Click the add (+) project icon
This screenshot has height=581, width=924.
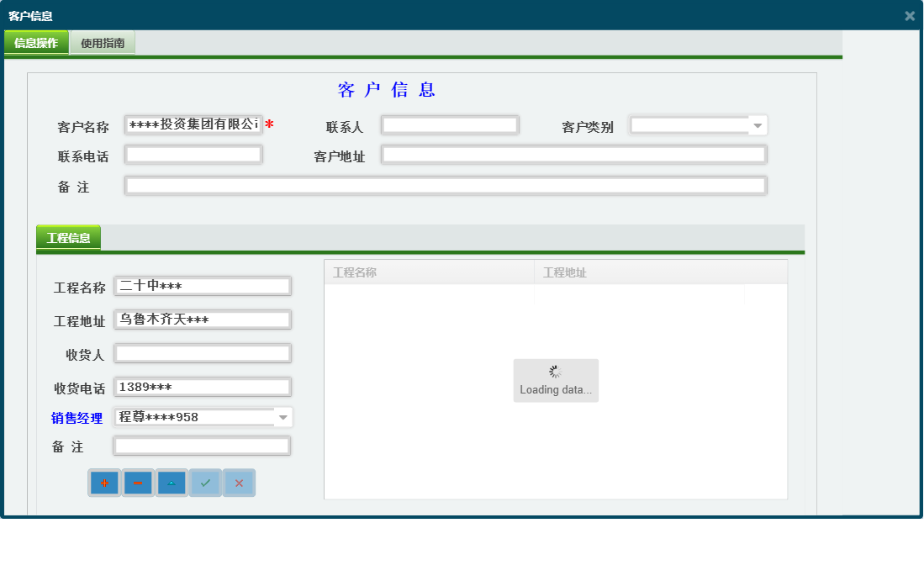[103, 483]
